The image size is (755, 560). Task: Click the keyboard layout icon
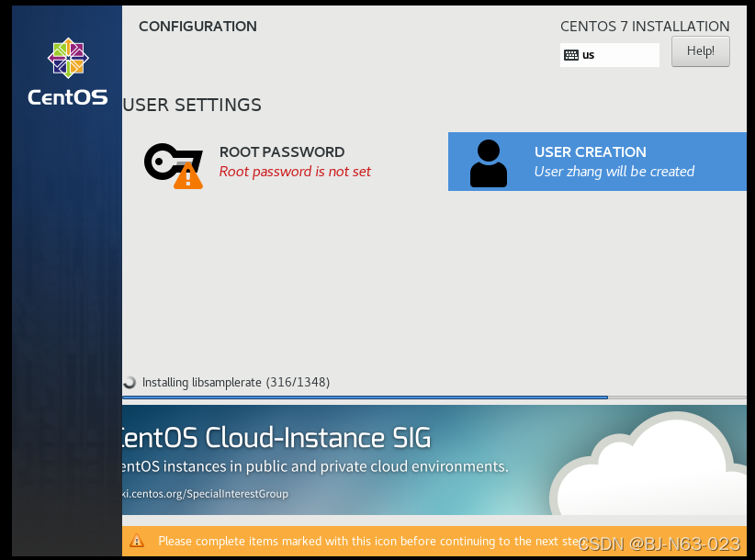[x=571, y=55]
